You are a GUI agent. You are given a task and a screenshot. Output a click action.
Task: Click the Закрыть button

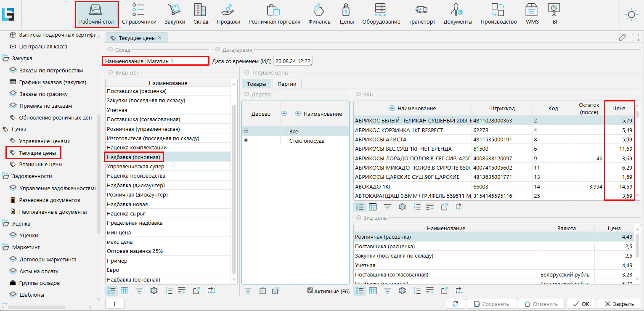pos(619,304)
